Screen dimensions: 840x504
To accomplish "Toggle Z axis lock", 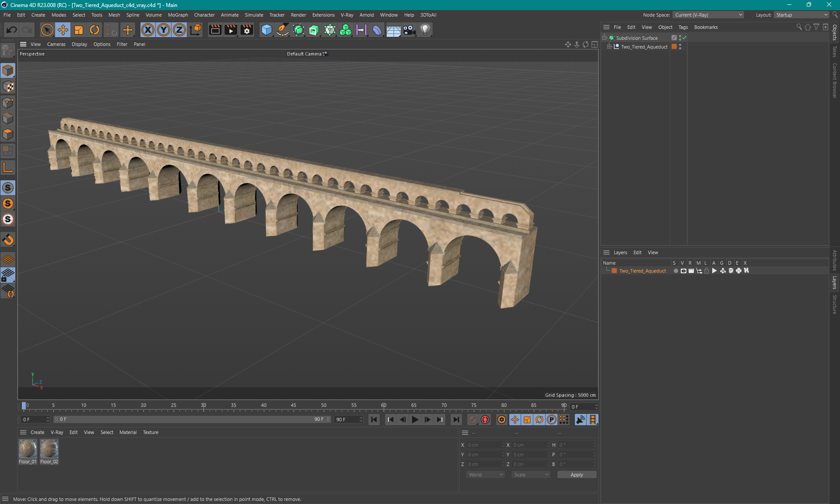I will tap(179, 30).
